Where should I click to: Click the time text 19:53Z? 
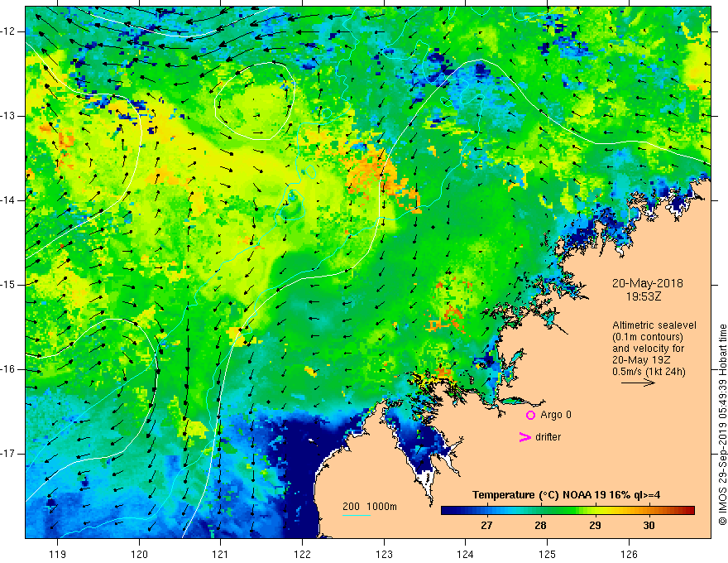644,296
